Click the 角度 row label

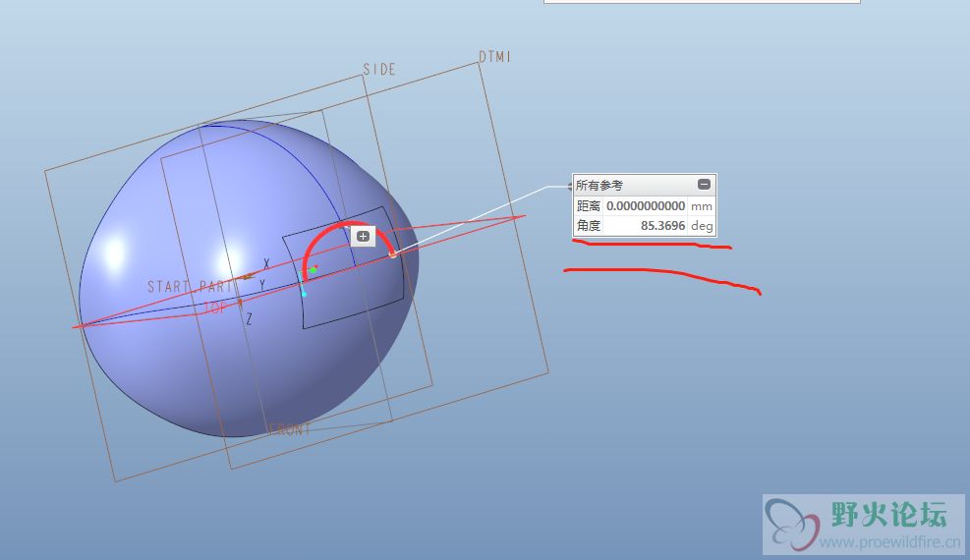coord(588,226)
